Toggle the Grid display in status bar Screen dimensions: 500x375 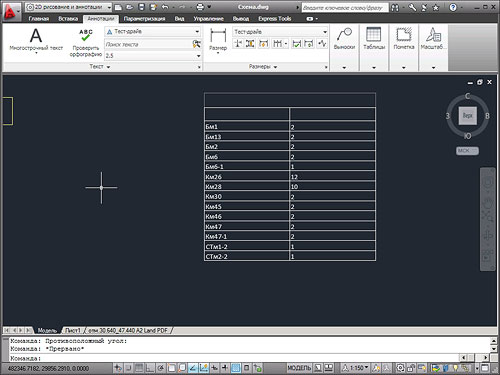(139, 368)
